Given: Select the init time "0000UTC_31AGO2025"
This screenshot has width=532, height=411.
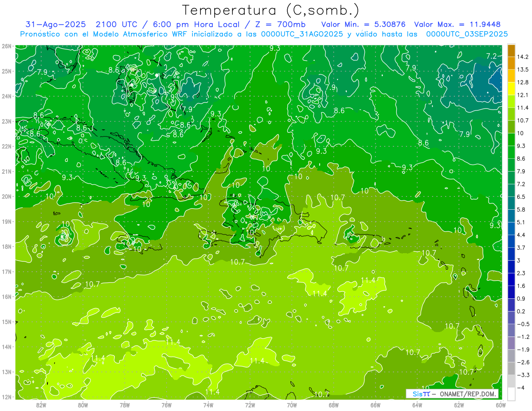Looking at the screenshot, I should [x=302, y=34].
